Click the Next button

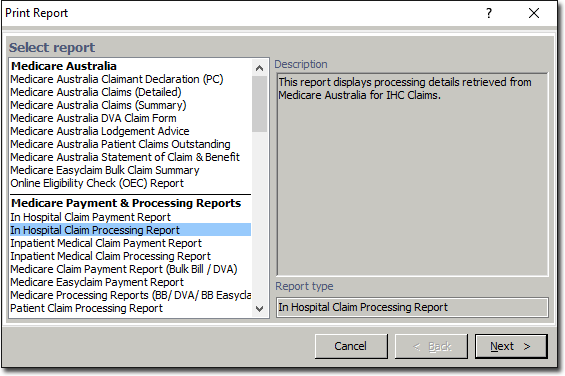pyautogui.click(x=511, y=346)
